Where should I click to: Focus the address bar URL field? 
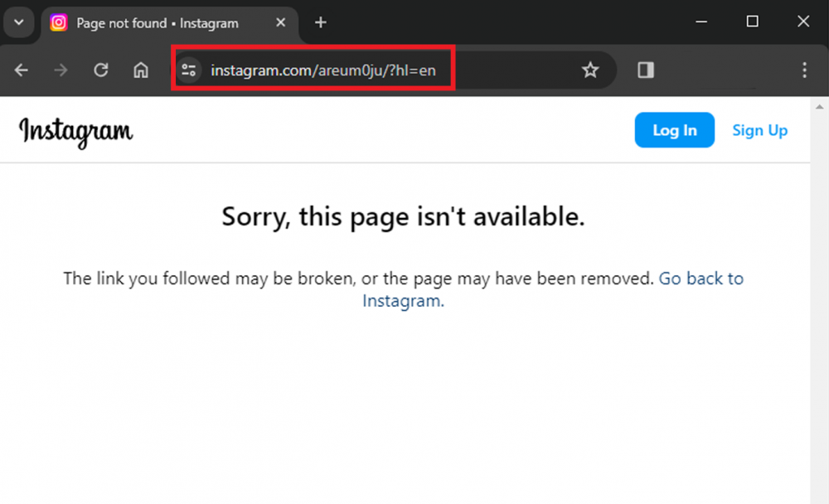pos(395,70)
